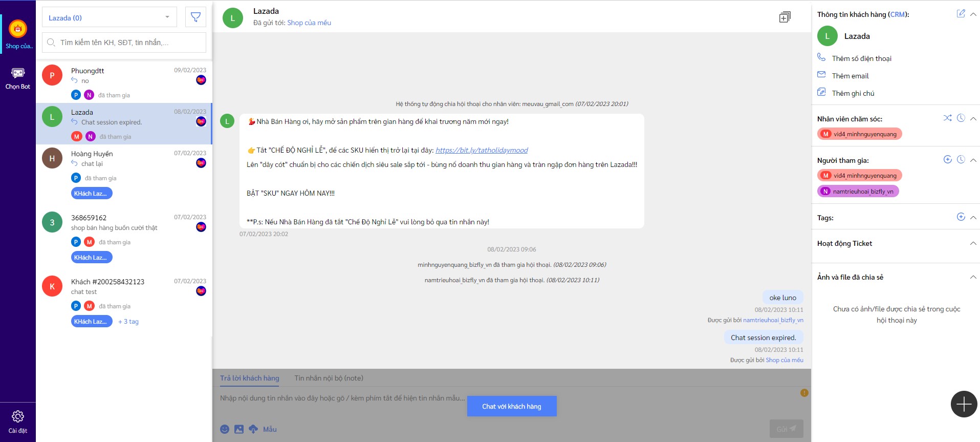
Task: Click vid4_minhnguyenquang participant chip under Người tham gia
Action: coord(860,176)
